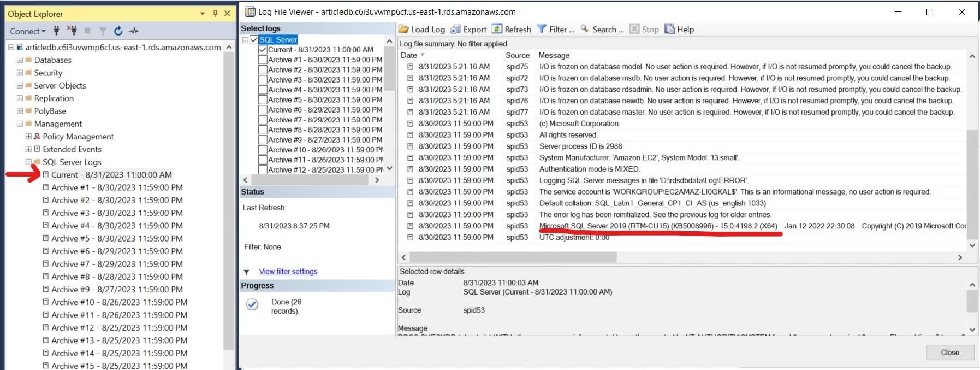Click Export in the Log File Viewer toolbar

[468, 30]
